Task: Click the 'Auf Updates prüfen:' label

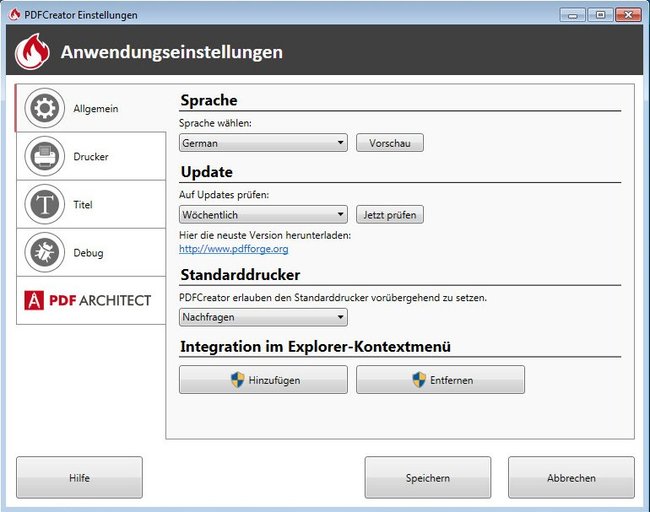Action: tap(224, 195)
